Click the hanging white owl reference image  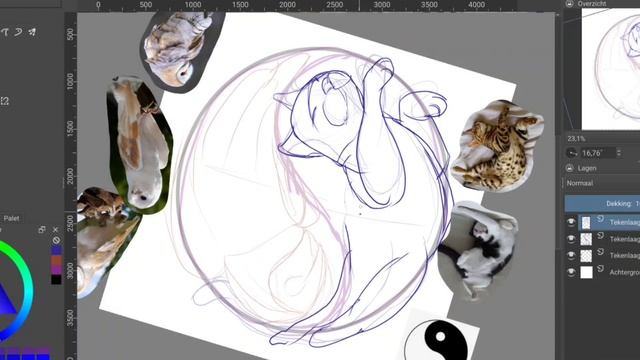pyautogui.click(x=140, y=144)
